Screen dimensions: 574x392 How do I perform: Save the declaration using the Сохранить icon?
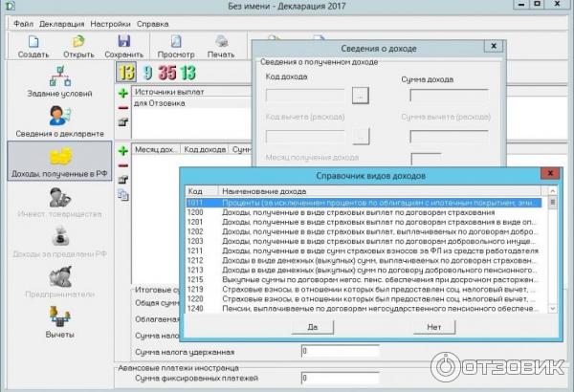(x=124, y=42)
